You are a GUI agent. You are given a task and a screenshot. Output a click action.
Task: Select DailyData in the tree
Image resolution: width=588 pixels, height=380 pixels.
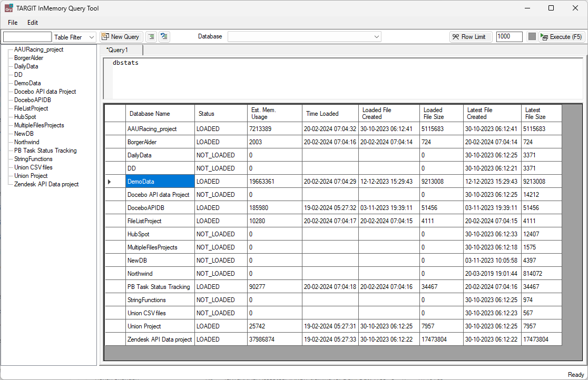coord(26,66)
